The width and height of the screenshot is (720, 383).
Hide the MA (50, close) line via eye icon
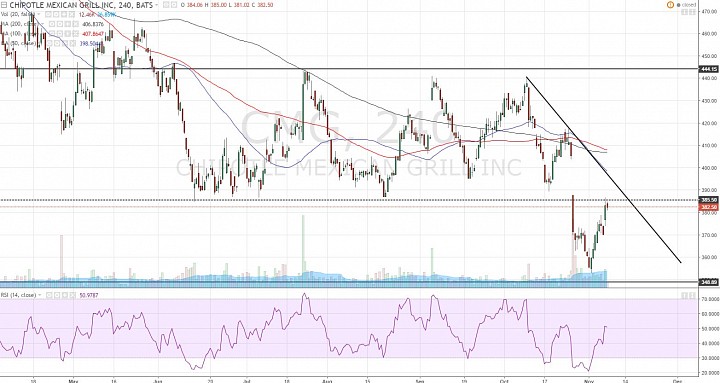click(x=49, y=43)
